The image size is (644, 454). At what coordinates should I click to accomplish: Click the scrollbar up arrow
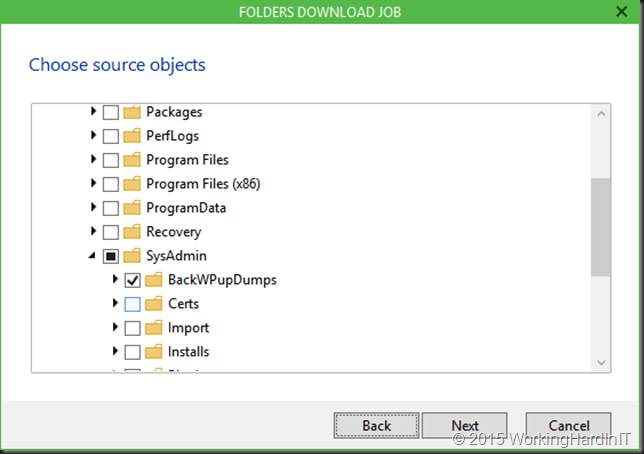click(x=601, y=114)
